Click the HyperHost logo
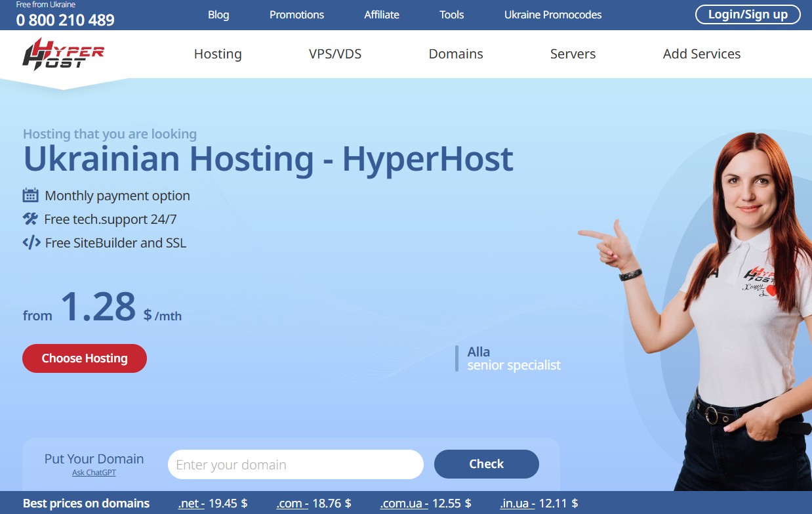 [63, 54]
